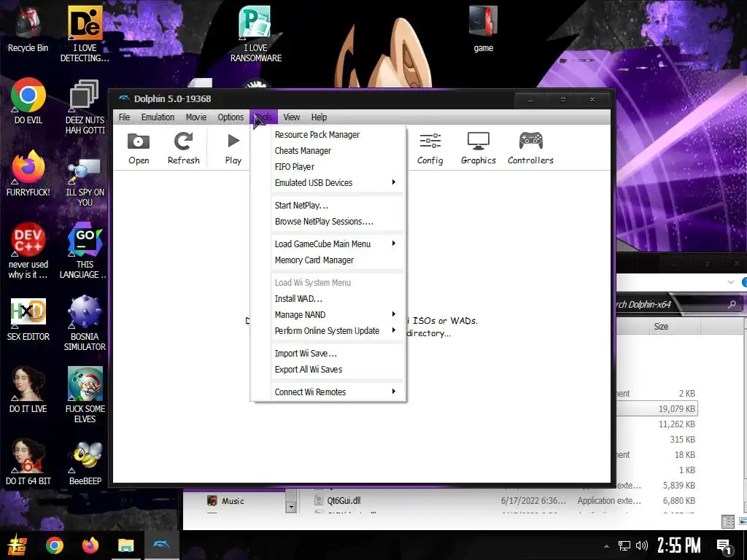Screen dimensions: 747x560
Task: Select the DO IT 64 BIT desktop icon
Action: point(28,462)
